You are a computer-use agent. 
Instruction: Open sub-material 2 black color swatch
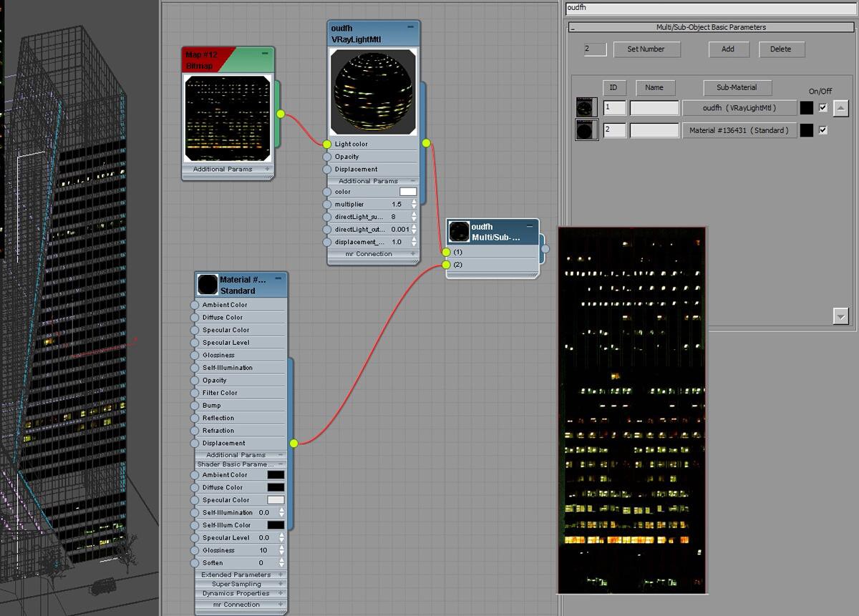point(807,130)
